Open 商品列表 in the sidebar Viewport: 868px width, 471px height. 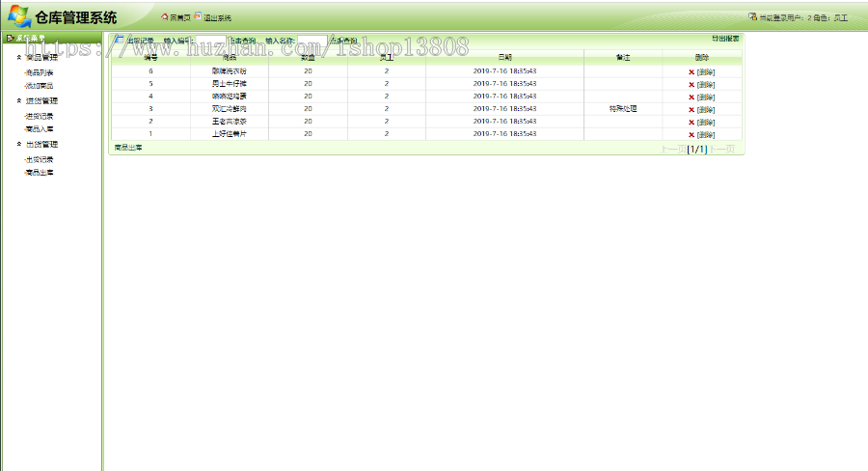click(40, 72)
